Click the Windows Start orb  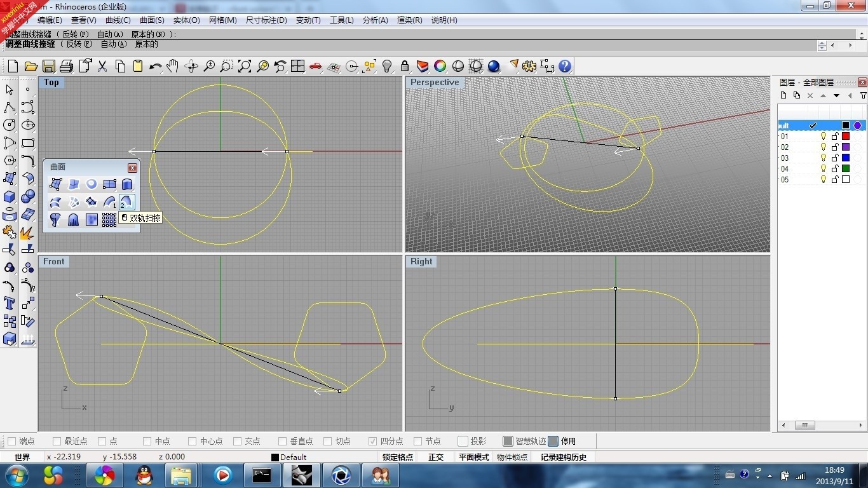point(16,475)
